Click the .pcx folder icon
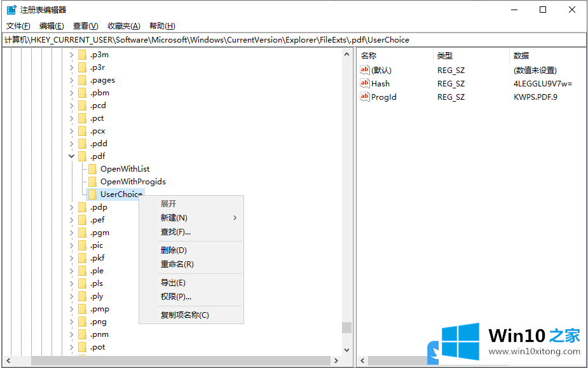 click(82, 132)
